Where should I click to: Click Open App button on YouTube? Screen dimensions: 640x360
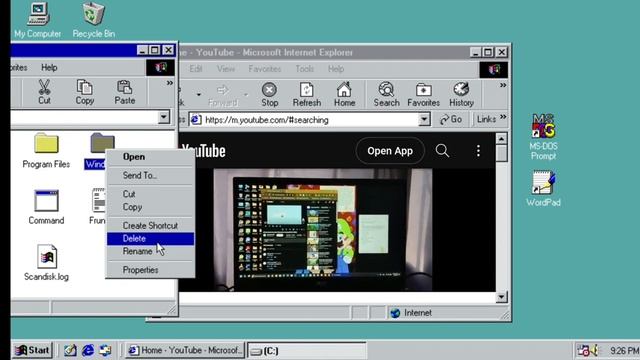point(390,151)
